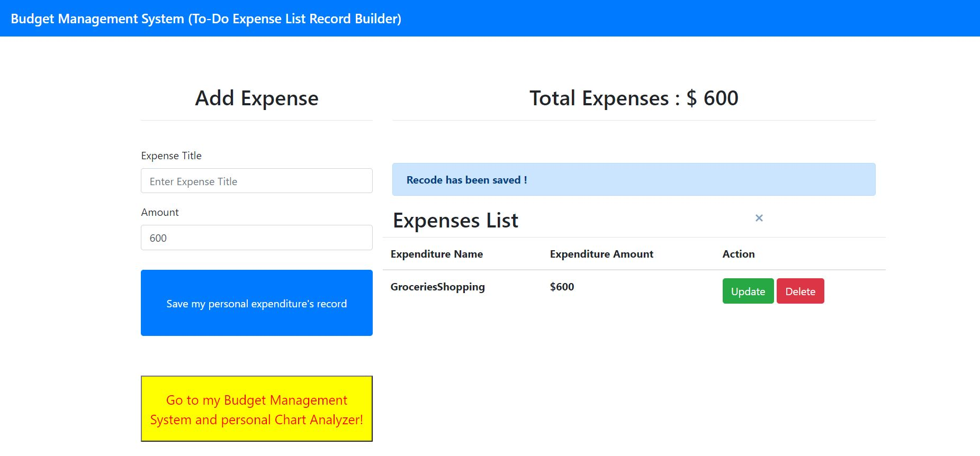
Task: Click the Expenditure Amount column header
Action: click(601, 254)
